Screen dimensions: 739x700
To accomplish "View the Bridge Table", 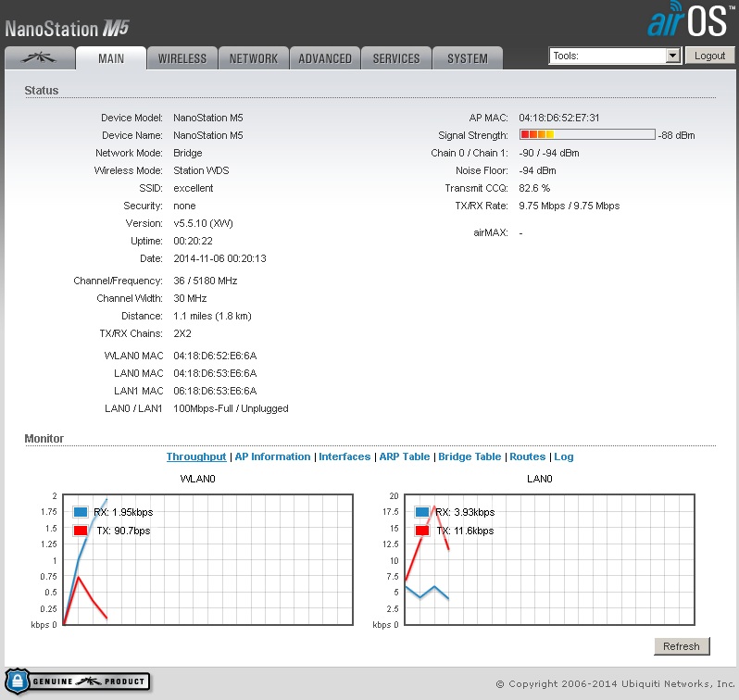I will click(x=470, y=456).
